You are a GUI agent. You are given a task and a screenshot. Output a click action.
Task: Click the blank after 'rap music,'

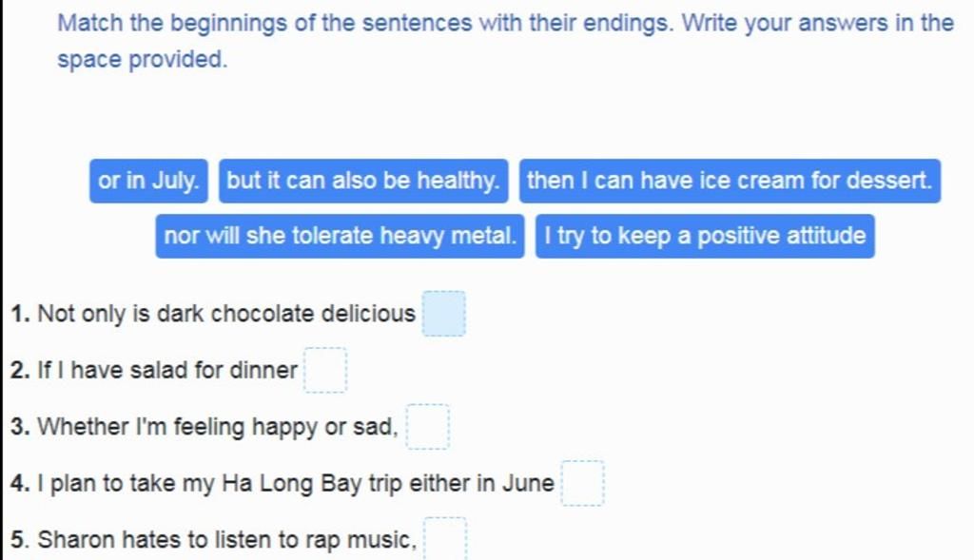(x=445, y=539)
